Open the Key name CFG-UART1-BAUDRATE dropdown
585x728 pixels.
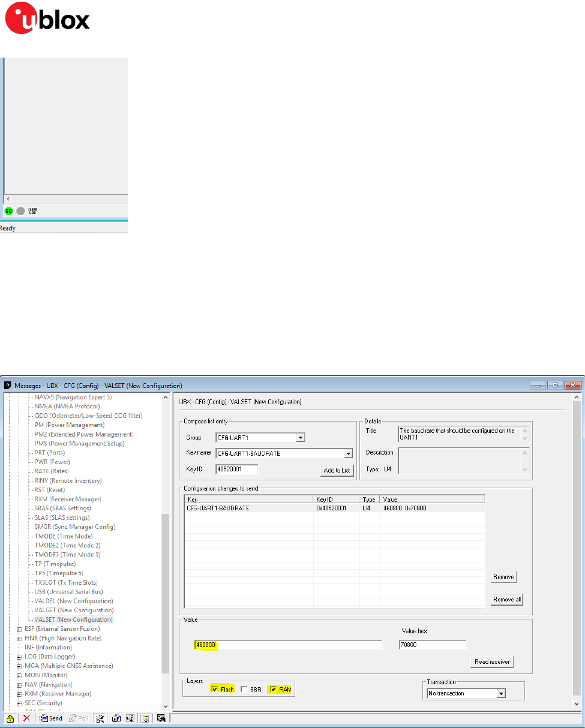tap(348, 453)
